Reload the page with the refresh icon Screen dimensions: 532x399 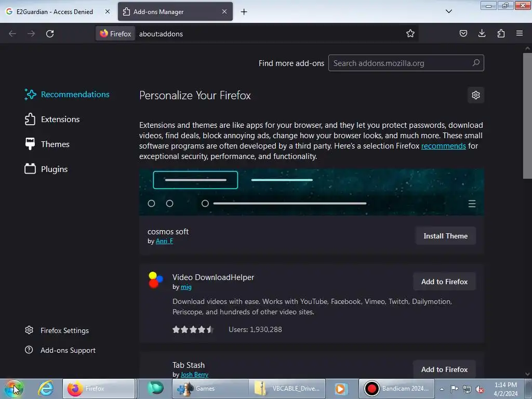tap(50, 34)
